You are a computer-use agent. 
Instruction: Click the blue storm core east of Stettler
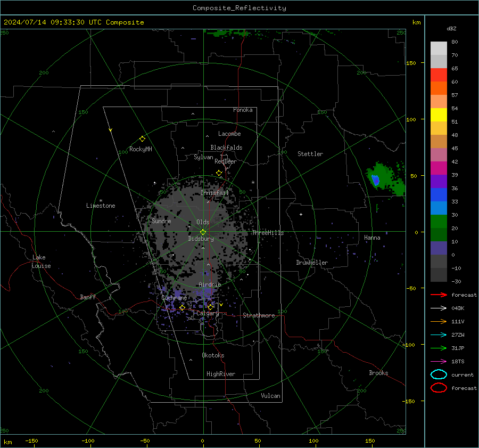click(375, 180)
